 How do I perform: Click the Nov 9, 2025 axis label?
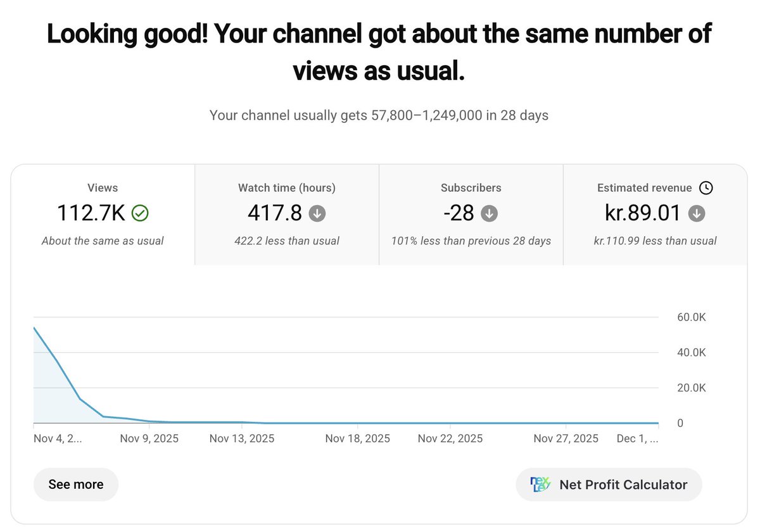point(149,438)
